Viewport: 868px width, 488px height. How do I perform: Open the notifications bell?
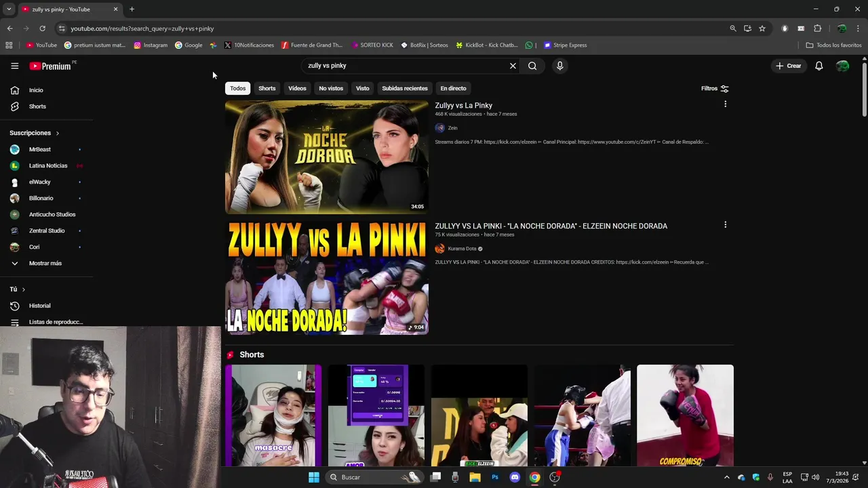click(818, 66)
